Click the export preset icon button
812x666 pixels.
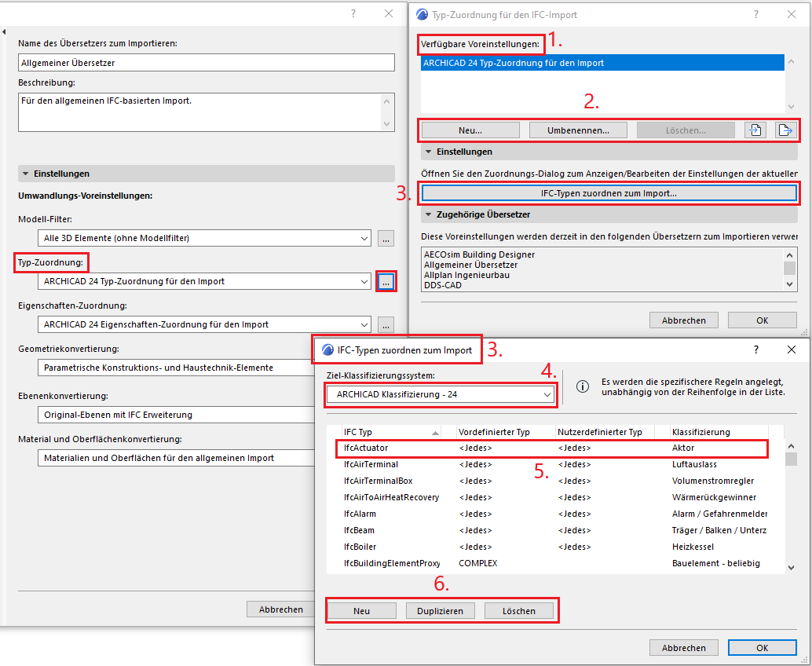coord(785,130)
